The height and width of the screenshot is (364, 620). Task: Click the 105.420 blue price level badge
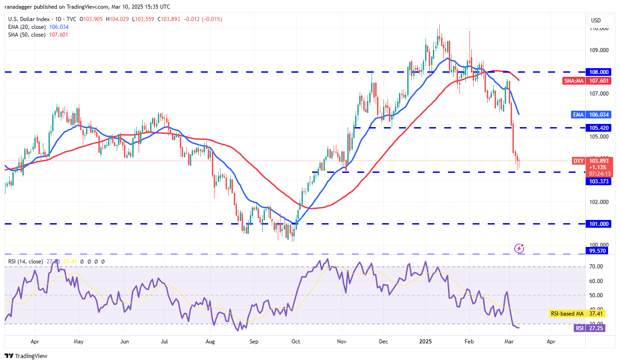pyautogui.click(x=598, y=128)
